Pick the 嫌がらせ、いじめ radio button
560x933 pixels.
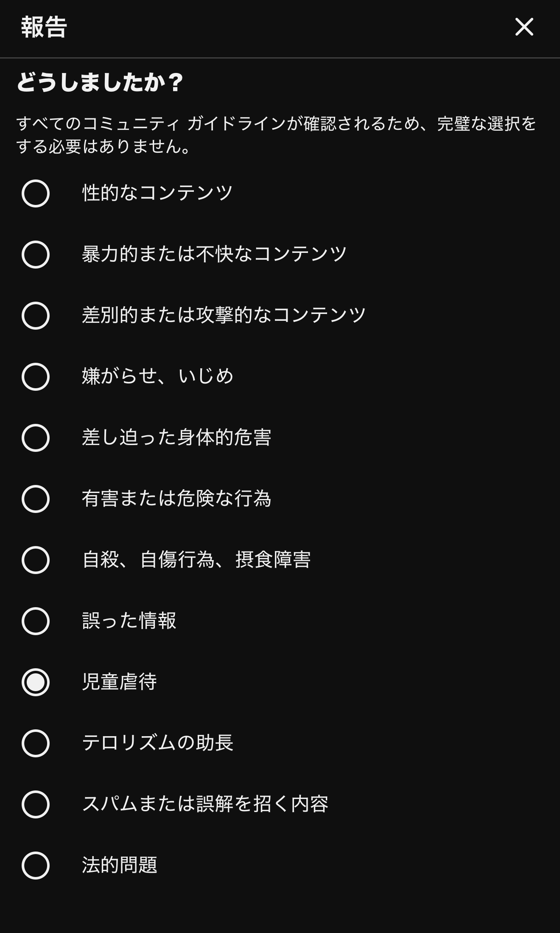(36, 377)
